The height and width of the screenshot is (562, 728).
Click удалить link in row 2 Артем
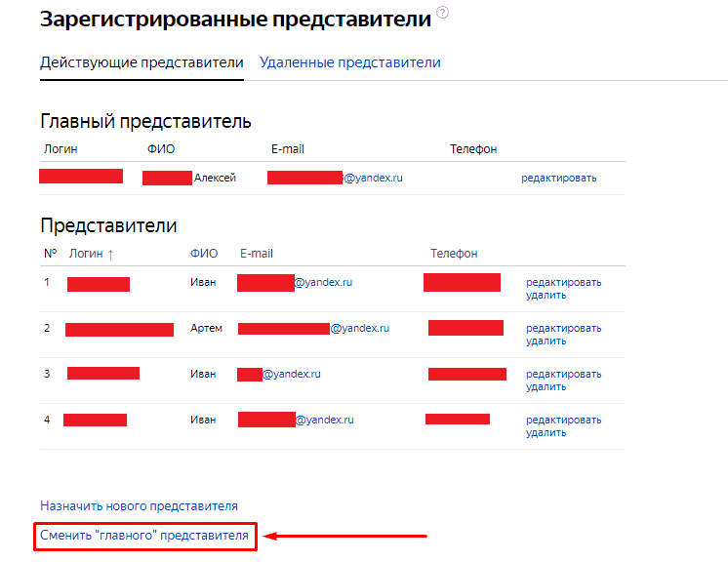tap(546, 341)
